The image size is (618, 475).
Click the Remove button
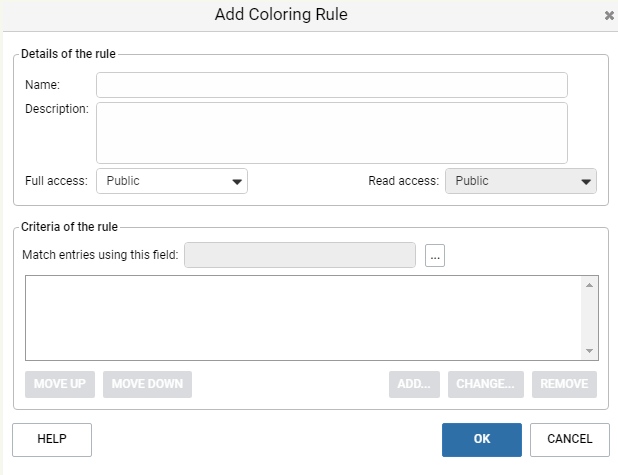tap(564, 384)
